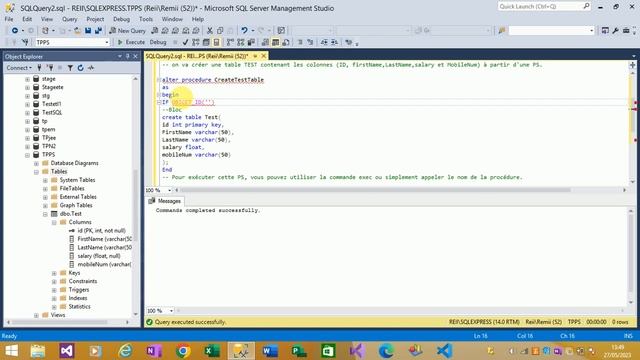Open Google Chrome from the taskbar
This screenshot has width=640, height=360.
coord(183,351)
